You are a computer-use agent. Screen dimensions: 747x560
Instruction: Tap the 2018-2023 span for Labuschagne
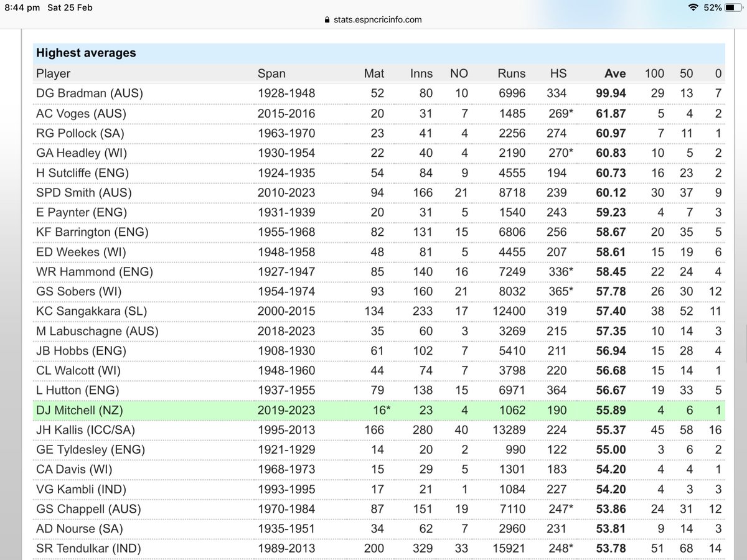(x=286, y=331)
